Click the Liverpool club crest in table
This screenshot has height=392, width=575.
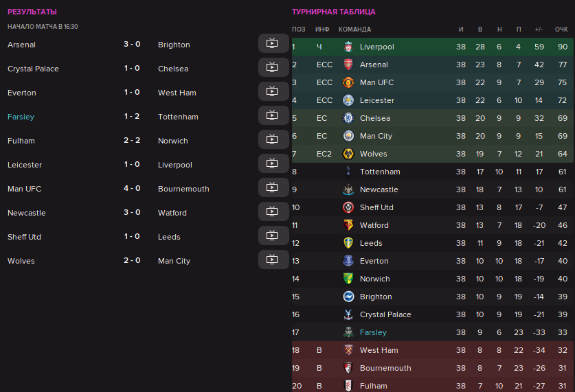point(348,47)
